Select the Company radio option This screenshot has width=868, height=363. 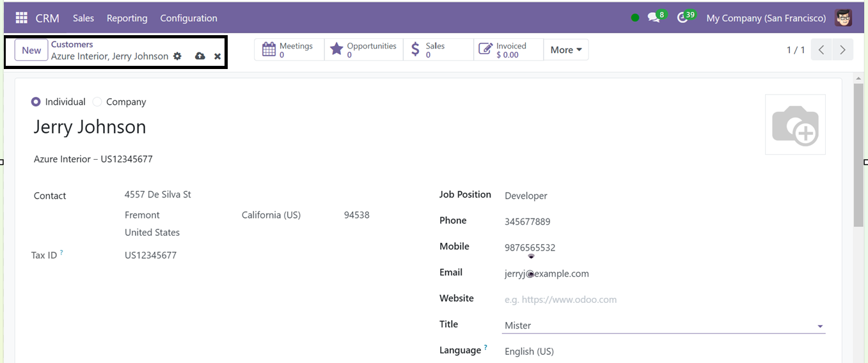click(97, 102)
